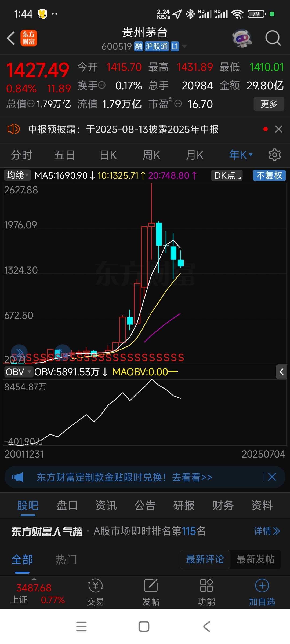Select the 研报 tab
This screenshot has width=290, height=644.
click(184, 506)
